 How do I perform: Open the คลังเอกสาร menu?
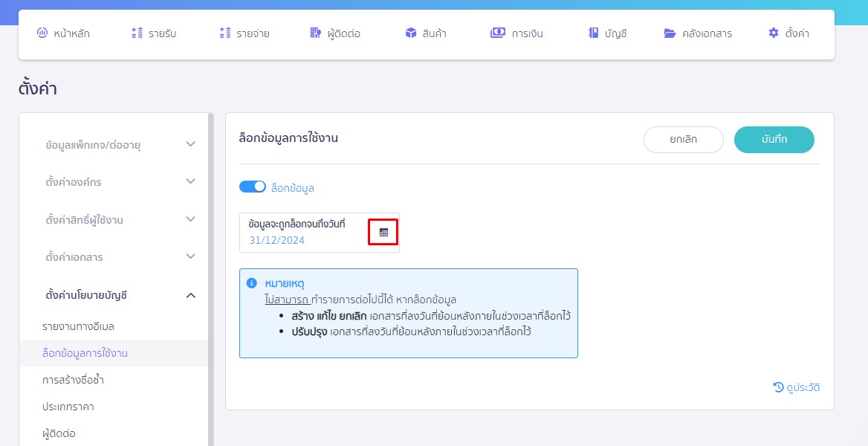[698, 33]
